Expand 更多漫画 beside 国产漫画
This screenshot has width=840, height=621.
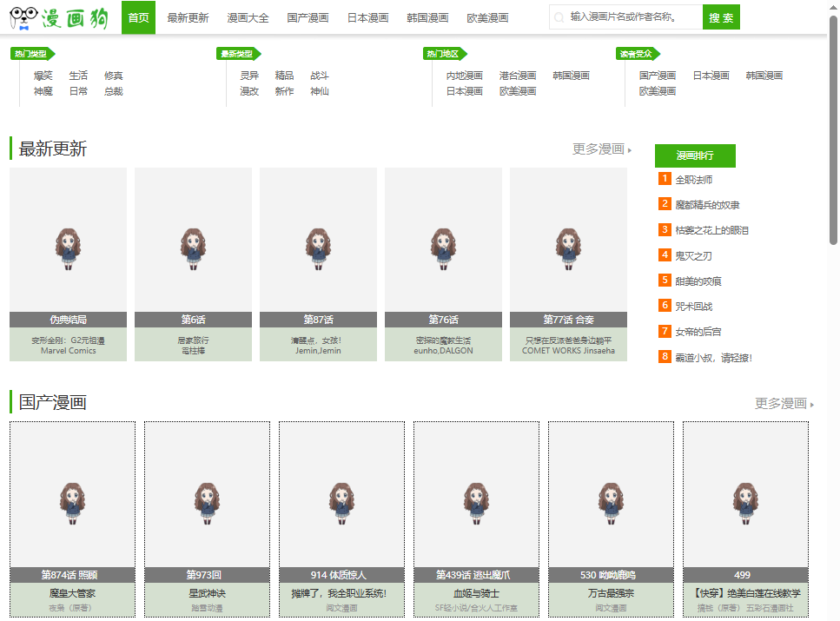(x=784, y=403)
